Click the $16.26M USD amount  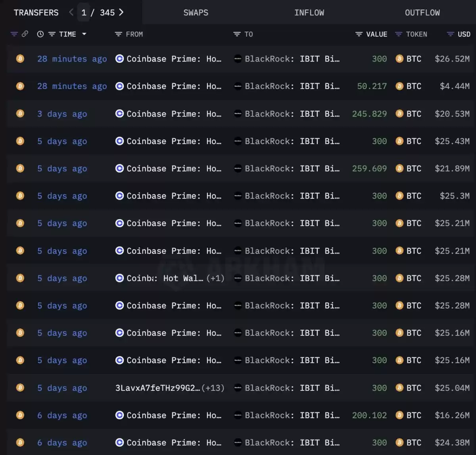click(x=452, y=415)
